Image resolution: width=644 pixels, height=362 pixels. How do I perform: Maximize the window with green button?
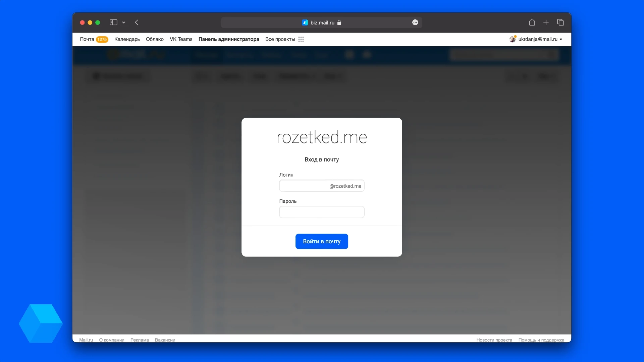(x=98, y=22)
